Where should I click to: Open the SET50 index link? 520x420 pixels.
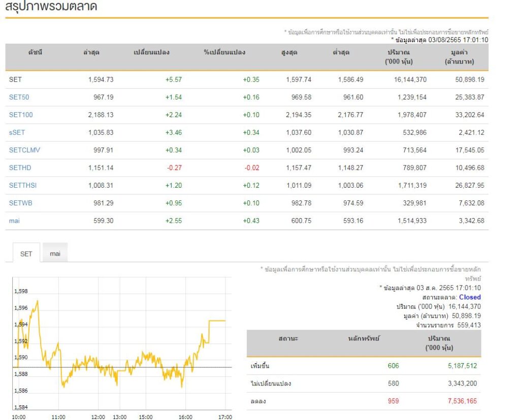[x=19, y=97]
